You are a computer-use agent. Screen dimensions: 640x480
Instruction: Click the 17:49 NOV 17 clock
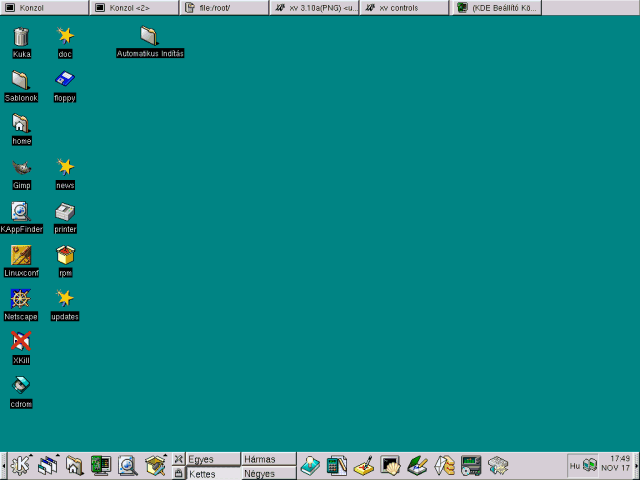[616, 463]
